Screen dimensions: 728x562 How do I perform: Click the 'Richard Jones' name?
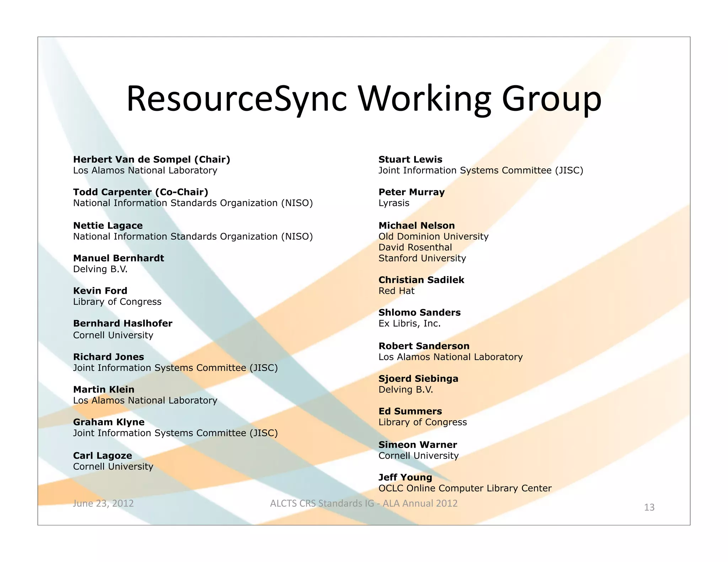tap(108, 357)
